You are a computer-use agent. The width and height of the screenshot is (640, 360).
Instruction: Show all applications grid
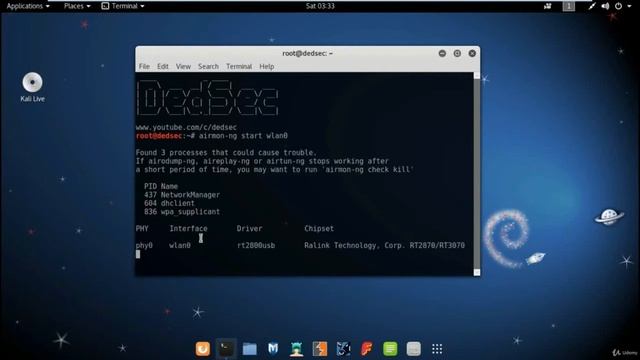[437, 349]
